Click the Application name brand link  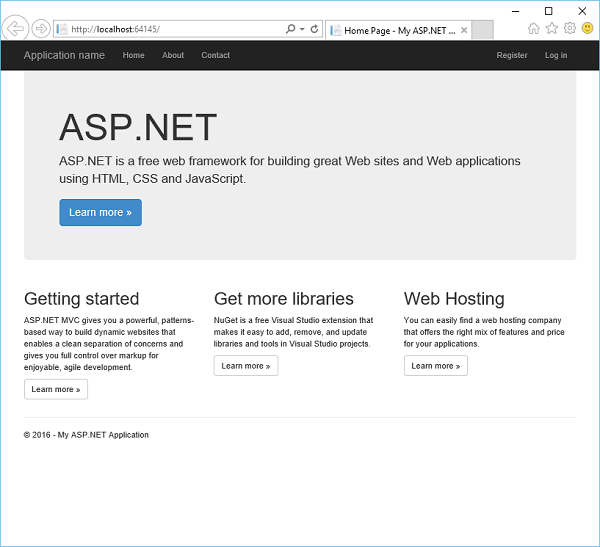point(64,55)
